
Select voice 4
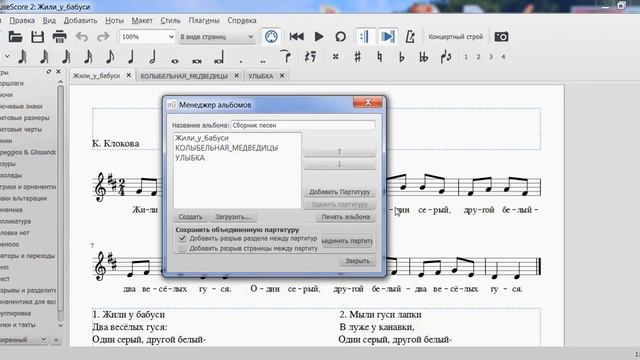point(503,57)
